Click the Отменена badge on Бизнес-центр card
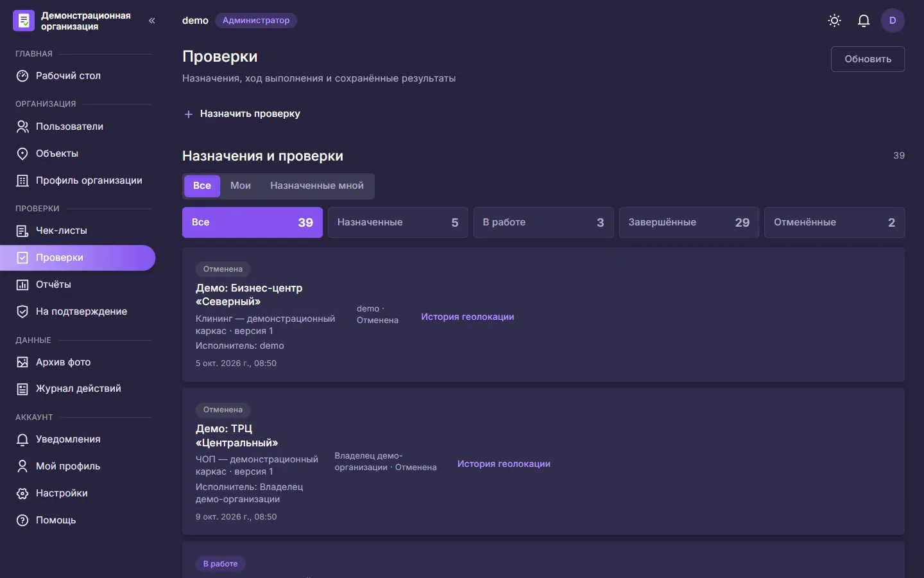This screenshot has height=578, width=924. coord(223,269)
